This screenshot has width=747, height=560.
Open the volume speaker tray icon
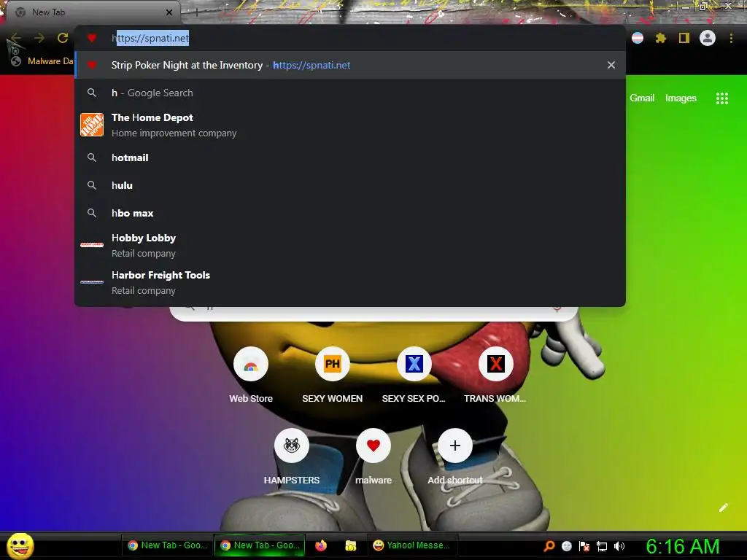click(x=619, y=546)
